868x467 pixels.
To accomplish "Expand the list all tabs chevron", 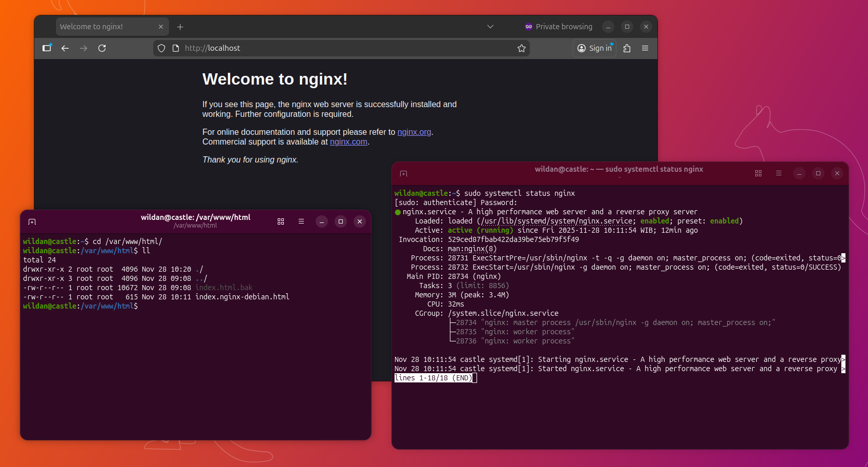I will pos(490,27).
